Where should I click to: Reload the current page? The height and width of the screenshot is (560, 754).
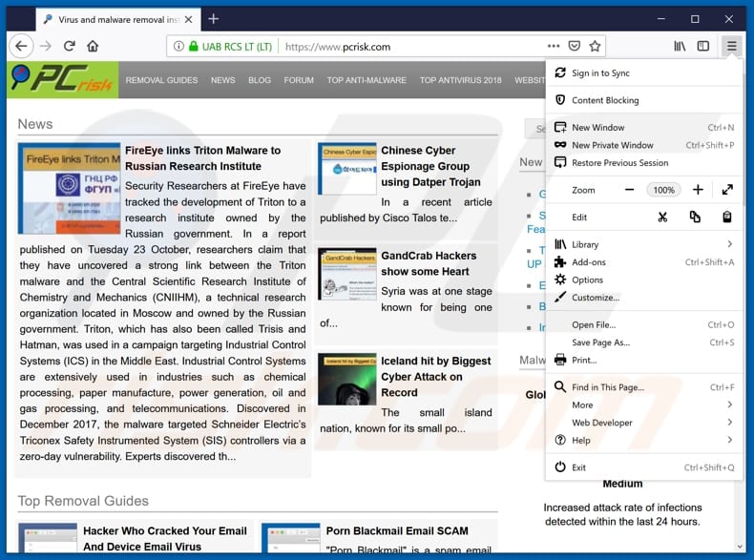(70, 46)
